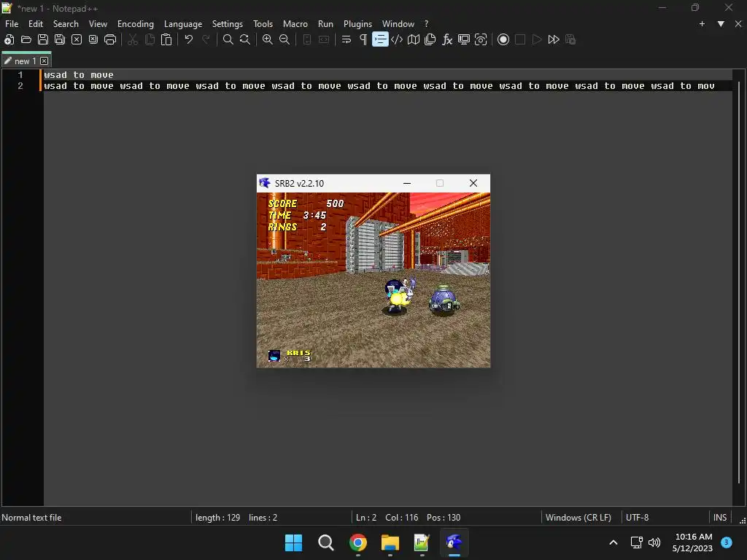The width and height of the screenshot is (747, 560).
Task: Open the View menu
Action: point(98,24)
